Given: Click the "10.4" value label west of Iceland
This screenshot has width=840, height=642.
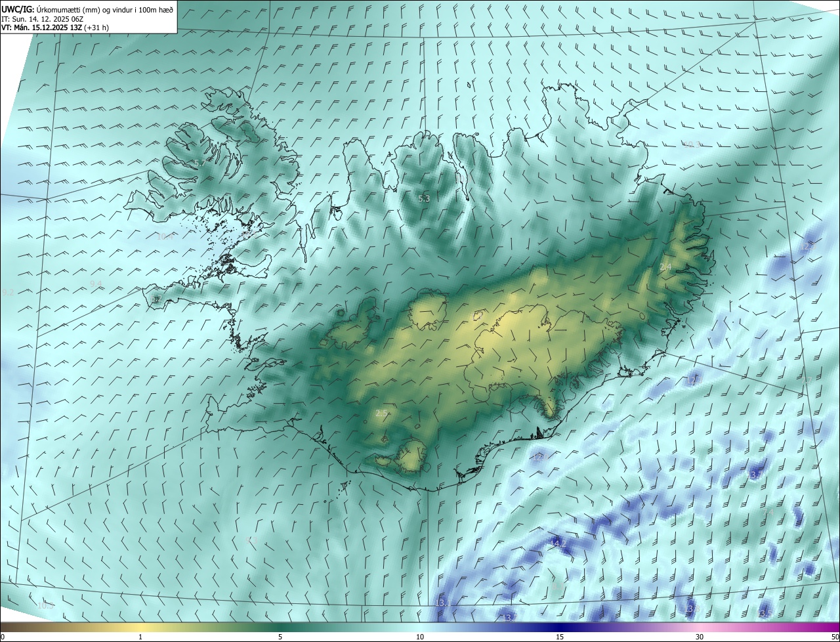Looking at the screenshot, I should [x=165, y=236].
